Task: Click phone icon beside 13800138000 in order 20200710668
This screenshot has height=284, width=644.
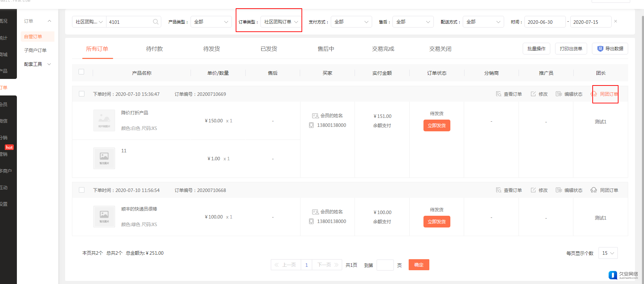Action: (x=311, y=221)
